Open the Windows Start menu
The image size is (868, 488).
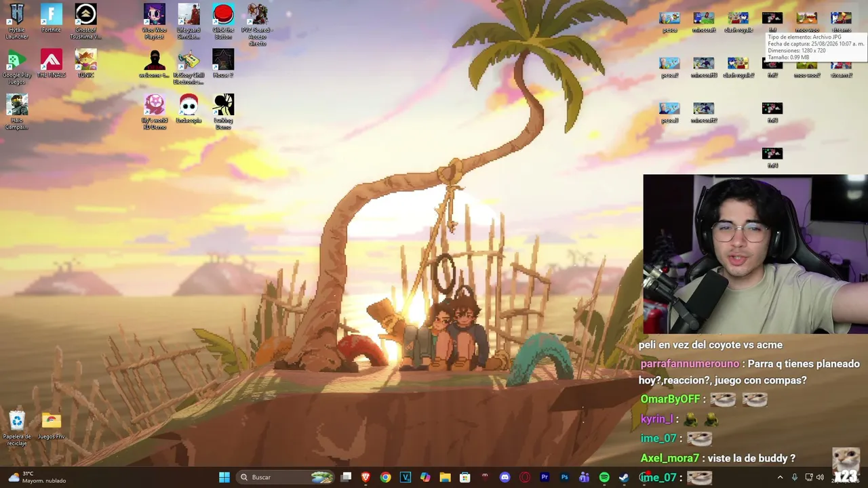tap(224, 477)
